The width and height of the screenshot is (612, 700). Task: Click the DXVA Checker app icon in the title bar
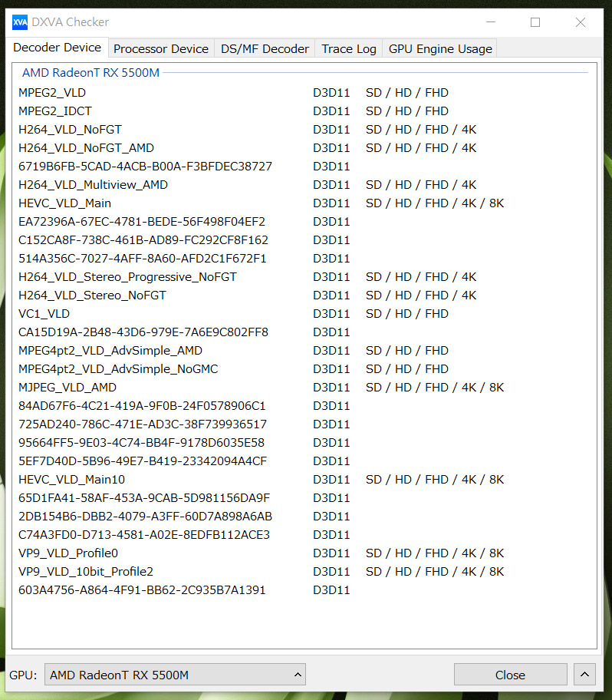click(x=20, y=21)
